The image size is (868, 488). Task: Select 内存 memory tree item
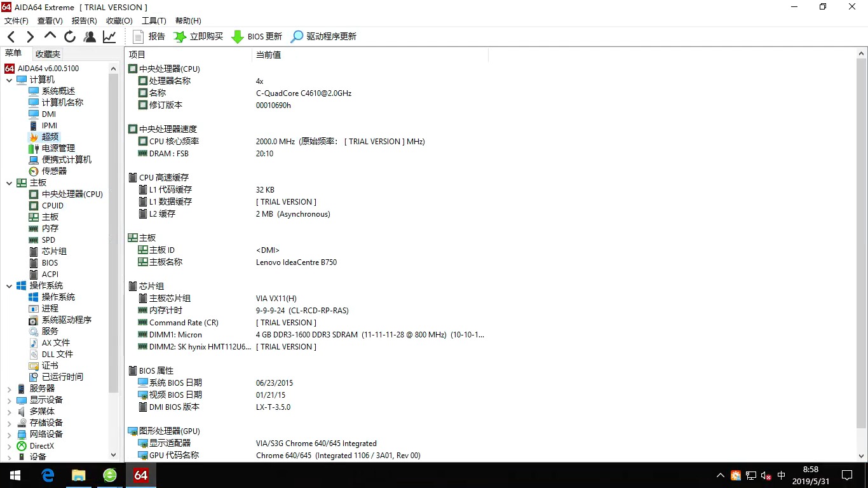[x=44, y=229]
